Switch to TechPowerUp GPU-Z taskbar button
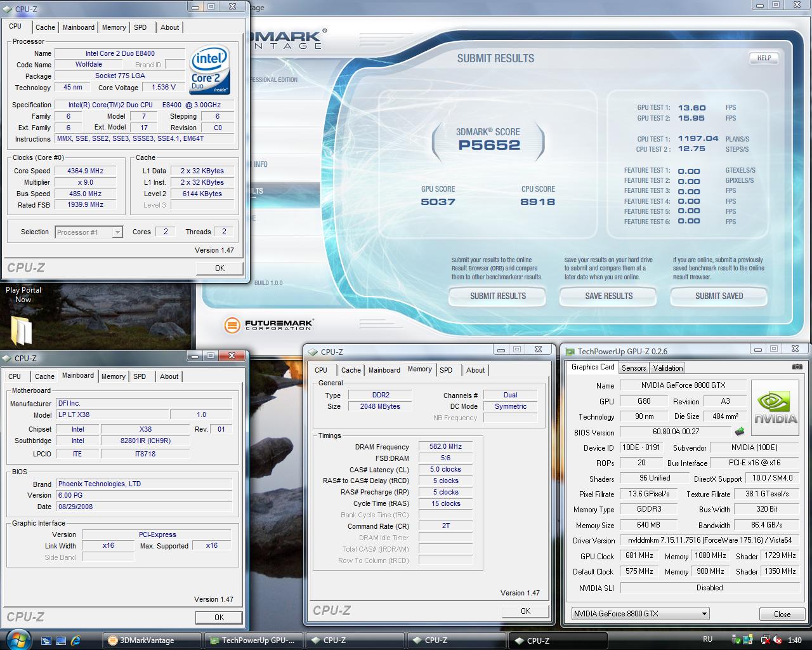 coord(254,640)
